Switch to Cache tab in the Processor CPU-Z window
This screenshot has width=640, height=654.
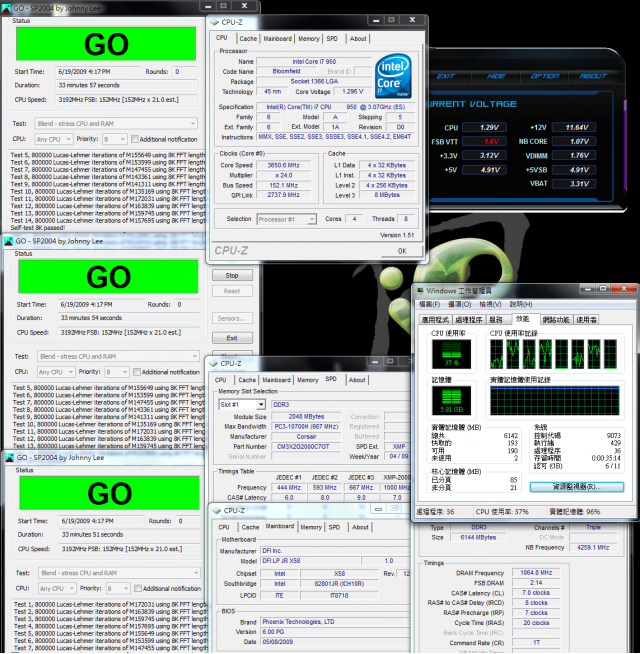[248, 38]
